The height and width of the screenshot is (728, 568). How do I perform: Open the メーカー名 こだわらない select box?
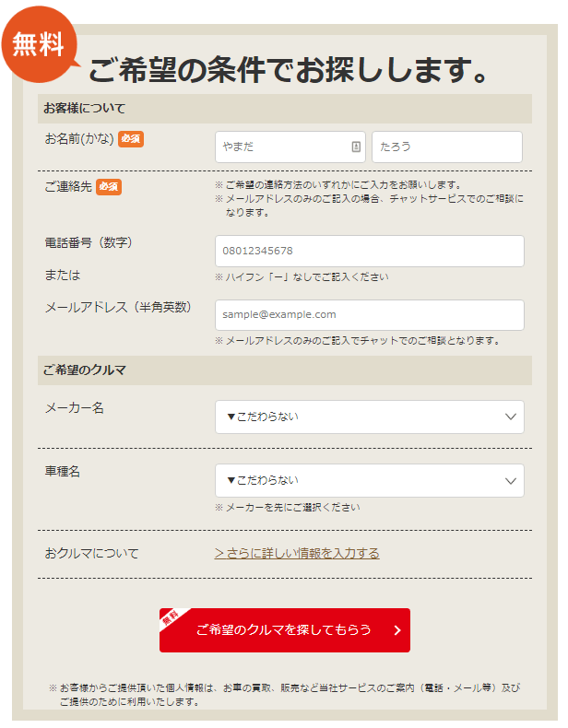[x=369, y=417]
